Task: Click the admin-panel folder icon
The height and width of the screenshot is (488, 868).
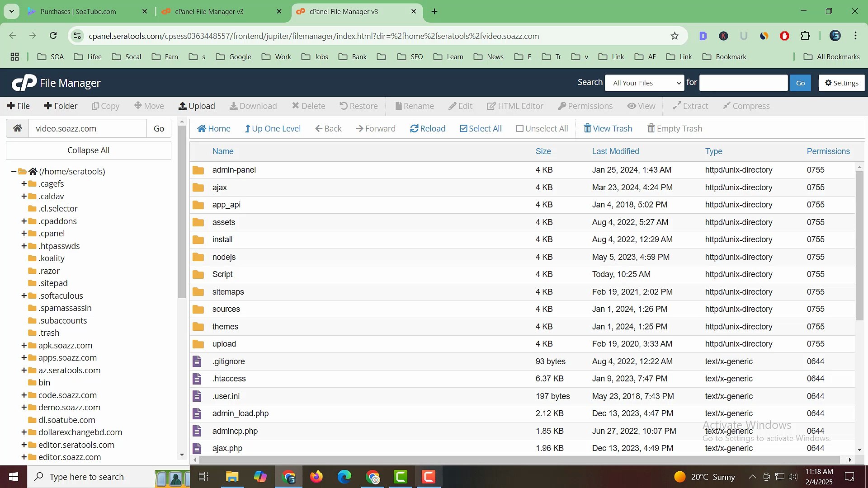Action: point(198,170)
